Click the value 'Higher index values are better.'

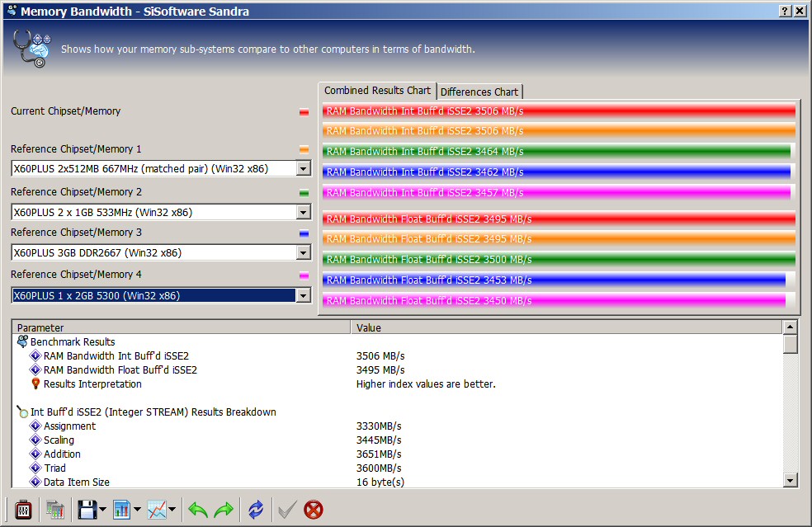[426, 383]
